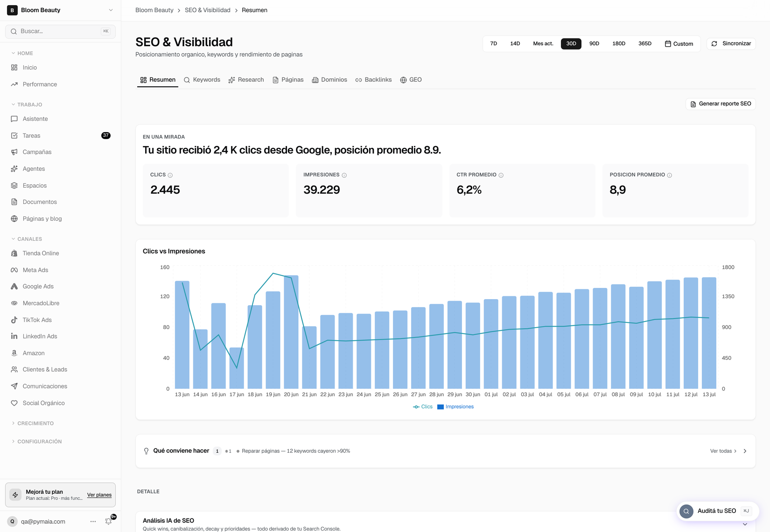Click Sincronizar button
Viewport: 770px width, 532px height.
click(731, 44)
